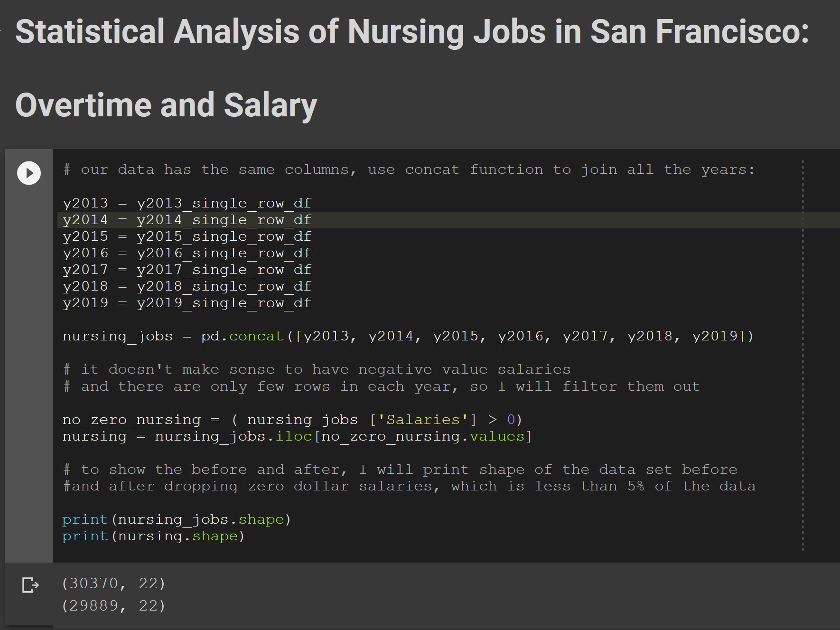Click on the y2018_single_row_df line
Image resolution: width=840 pixels, height=630 pixels.
point(224,286)
